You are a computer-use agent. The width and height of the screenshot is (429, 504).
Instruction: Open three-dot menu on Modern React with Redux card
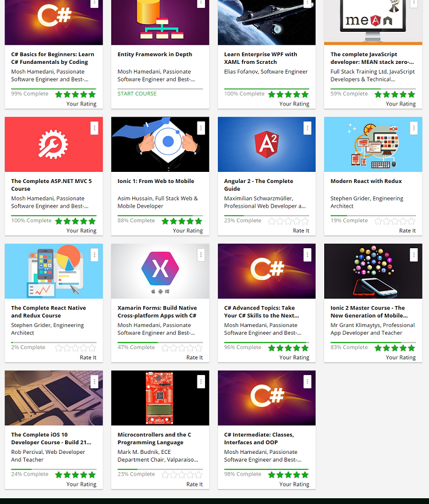tap(414, 128)
